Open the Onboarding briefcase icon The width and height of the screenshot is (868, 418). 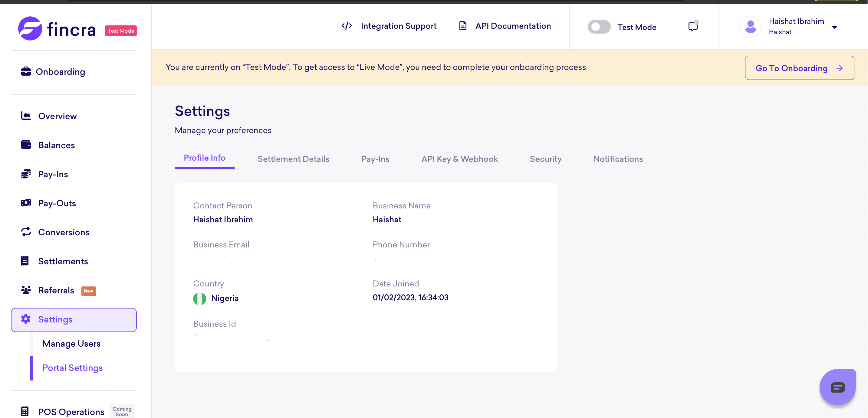26,71
